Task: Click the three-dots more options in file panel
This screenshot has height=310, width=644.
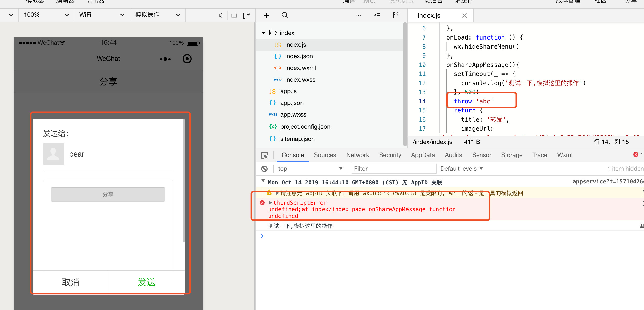Action: (x=358, y=15)
